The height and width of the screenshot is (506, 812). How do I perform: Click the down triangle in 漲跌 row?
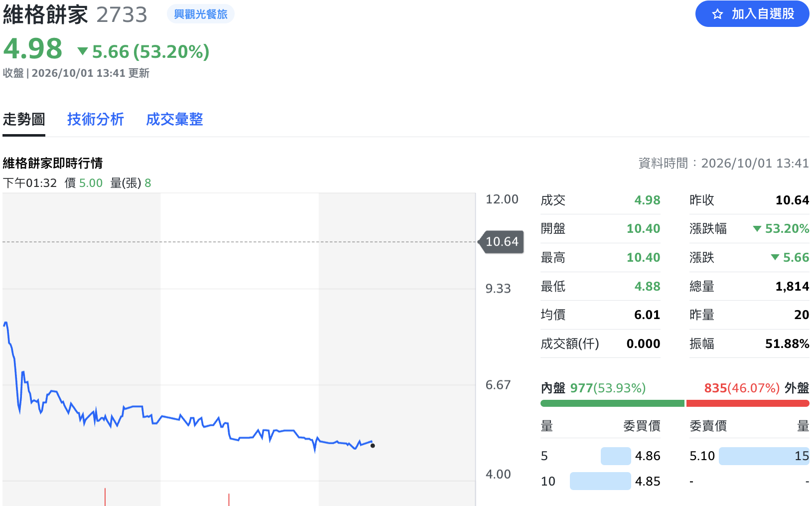[x=775, y=257]
